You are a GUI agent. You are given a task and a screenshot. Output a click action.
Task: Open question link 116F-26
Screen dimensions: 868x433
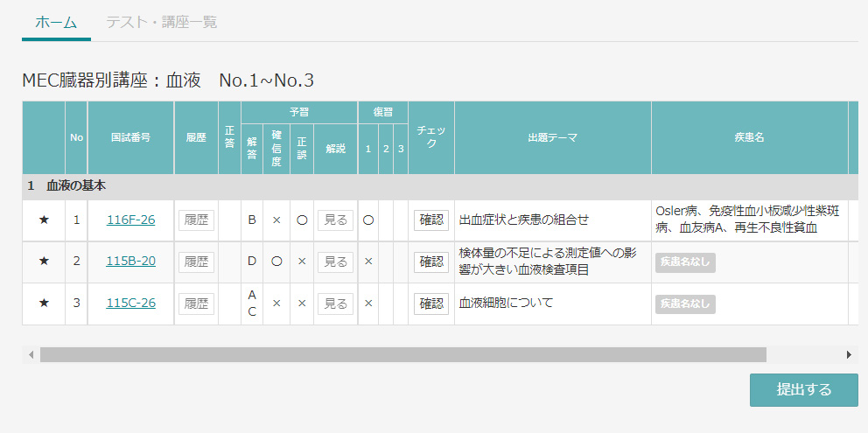coord(130,220)
